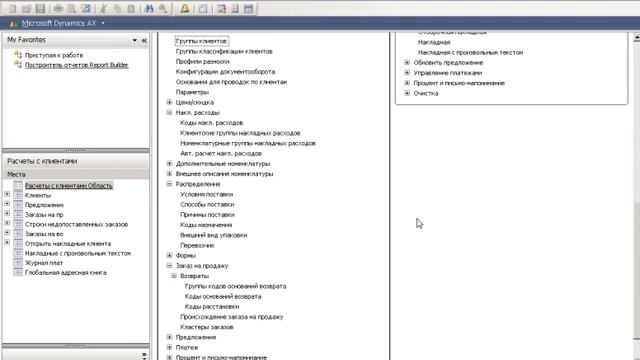This screenshot has width=640, height=360.
Task: Click the Paste clipboard toolbar icon
Action: point(131,9)
